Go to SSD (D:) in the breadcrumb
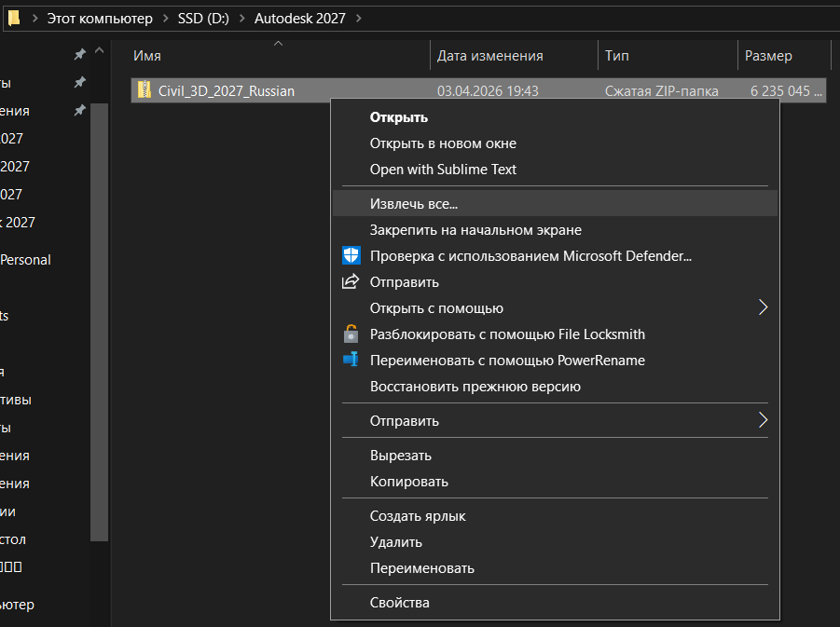This screenshot has width=840, height=627. [x=203, y=19]
